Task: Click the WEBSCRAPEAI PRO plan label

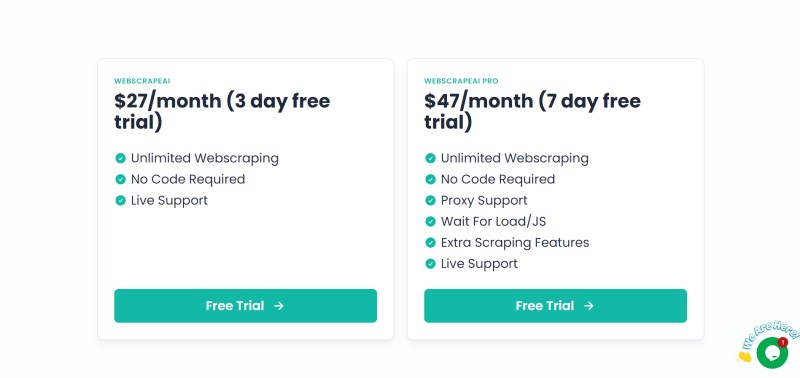Action: [461, 81]
